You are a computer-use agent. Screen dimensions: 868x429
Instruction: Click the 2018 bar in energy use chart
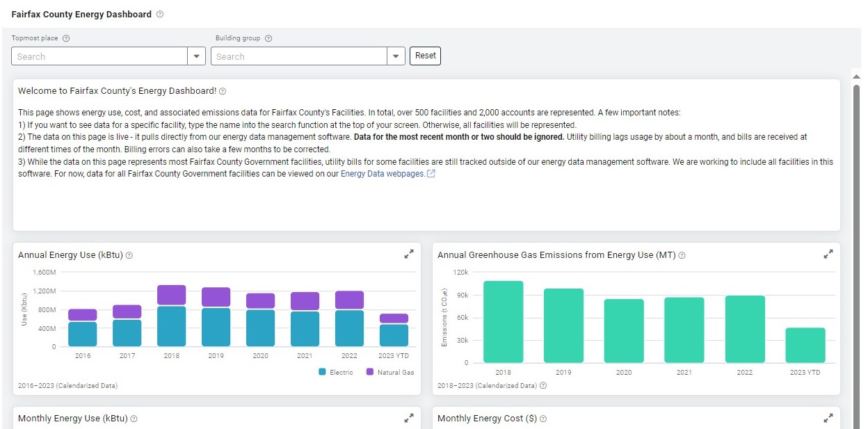(x=171, y=316)
